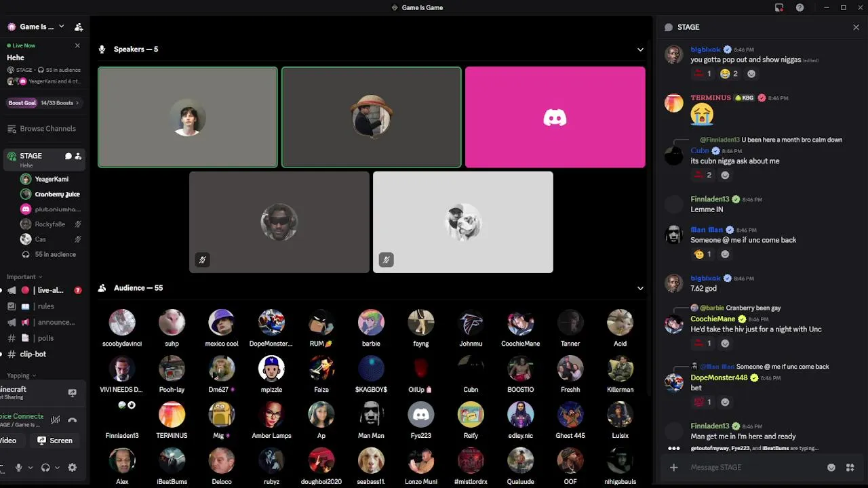Open the emoji picker in message box

831,467
